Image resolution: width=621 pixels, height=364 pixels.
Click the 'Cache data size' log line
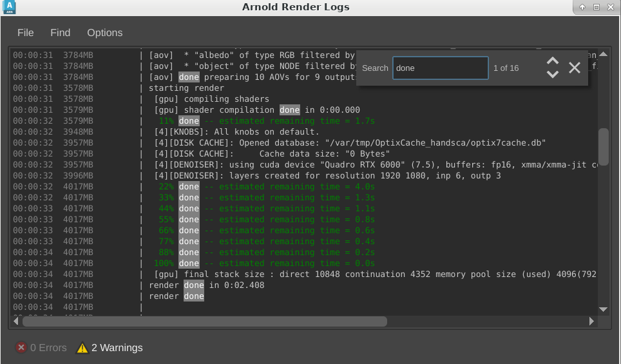tap(272, 154)
